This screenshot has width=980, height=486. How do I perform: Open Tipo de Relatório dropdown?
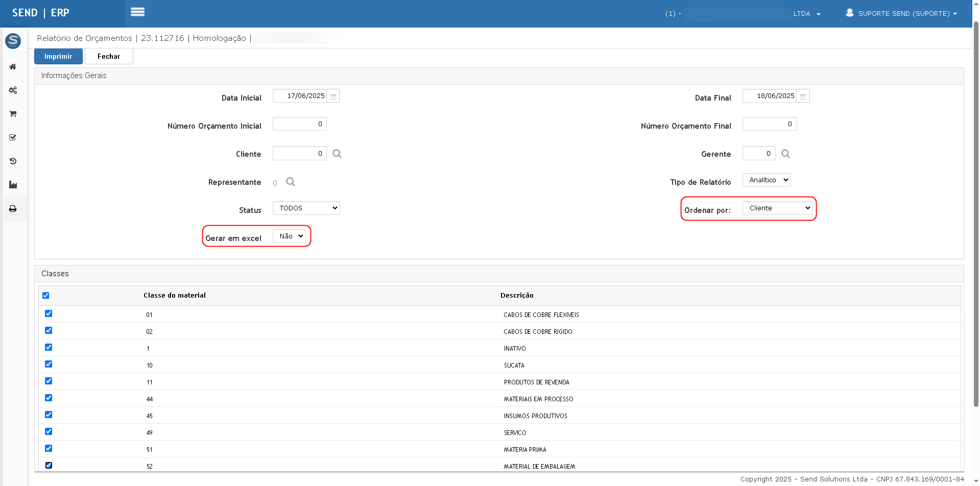click(x=767, y=180)
